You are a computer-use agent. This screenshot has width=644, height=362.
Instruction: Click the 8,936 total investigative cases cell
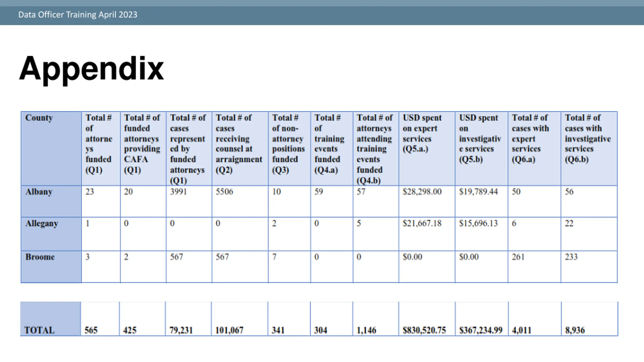[x=575, y=330]
